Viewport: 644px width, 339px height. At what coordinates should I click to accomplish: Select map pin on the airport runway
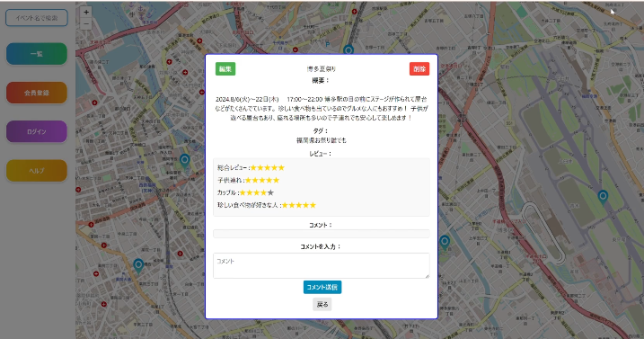point(603,198)
